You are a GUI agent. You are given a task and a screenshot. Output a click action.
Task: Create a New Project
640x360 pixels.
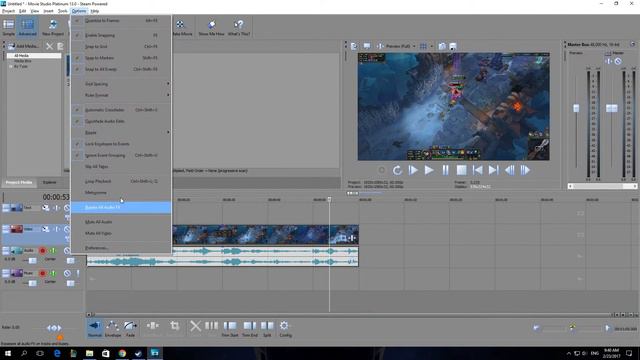53,27
